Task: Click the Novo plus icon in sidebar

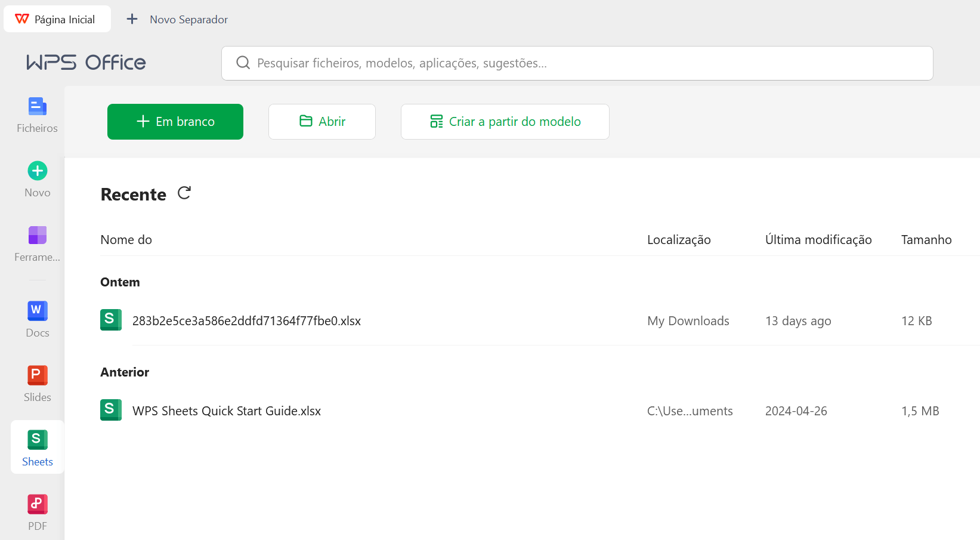Action: (x=38, y=171)
